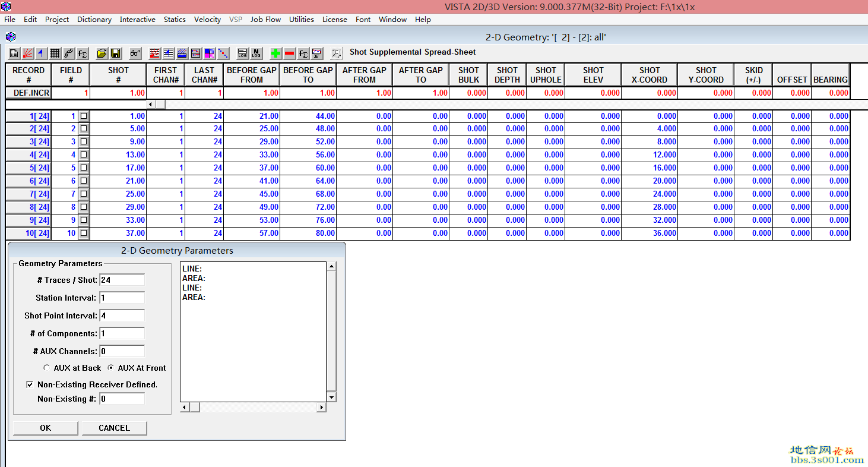Click the second f-sigma formula icon beside minus
The image size is (868, 467).
pos(303,53)
